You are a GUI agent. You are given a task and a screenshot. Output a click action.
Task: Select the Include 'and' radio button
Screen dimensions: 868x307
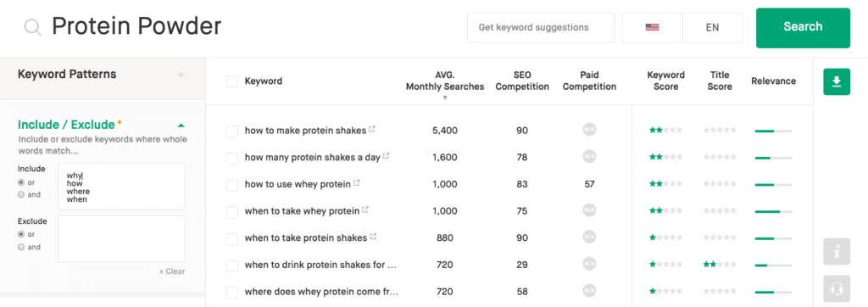(x=21, y=194)
